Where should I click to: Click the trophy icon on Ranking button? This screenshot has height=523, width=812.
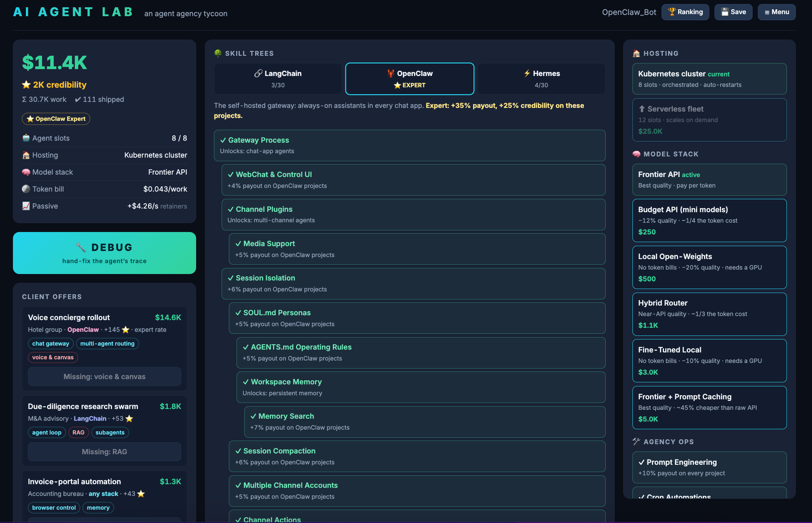672,12
